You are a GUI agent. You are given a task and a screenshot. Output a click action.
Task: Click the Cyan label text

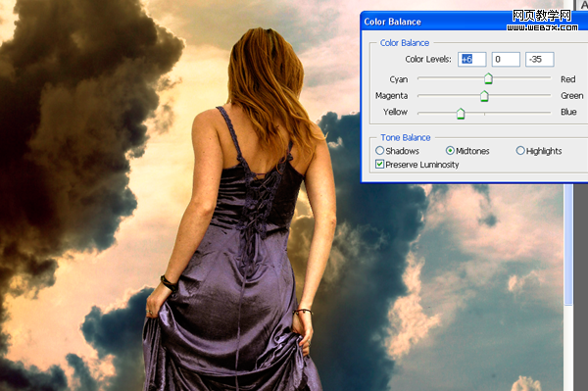pos(398,79)
